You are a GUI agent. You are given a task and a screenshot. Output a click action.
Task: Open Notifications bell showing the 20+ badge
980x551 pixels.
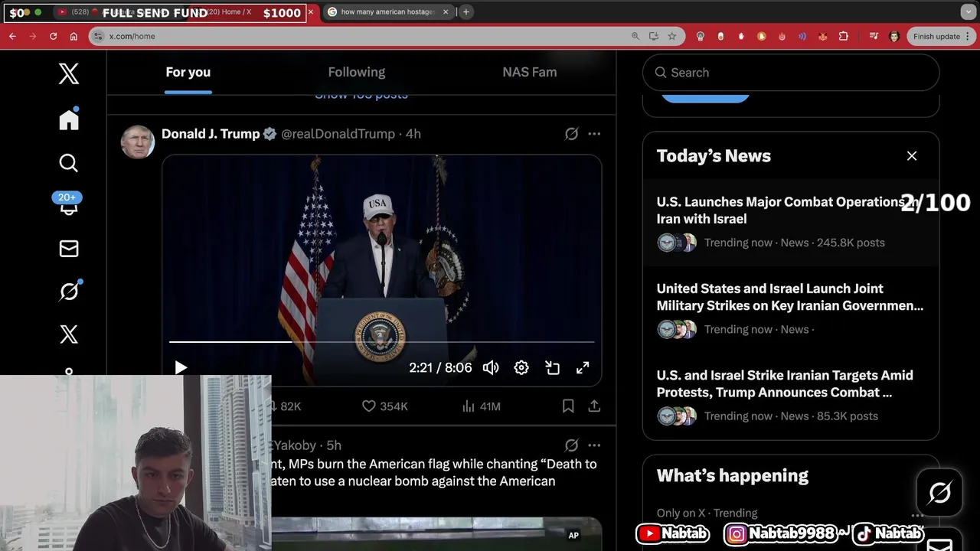(x=67, y=204)
